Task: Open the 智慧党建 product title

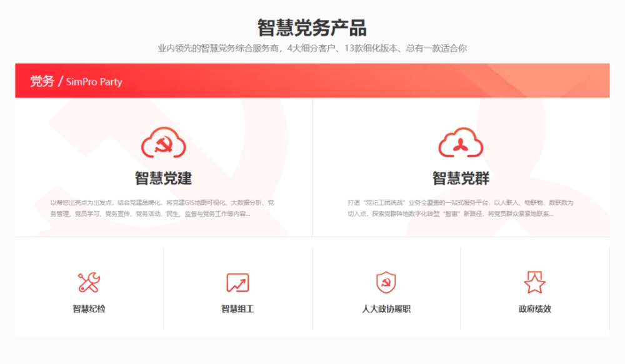Action: pos(163,179)
